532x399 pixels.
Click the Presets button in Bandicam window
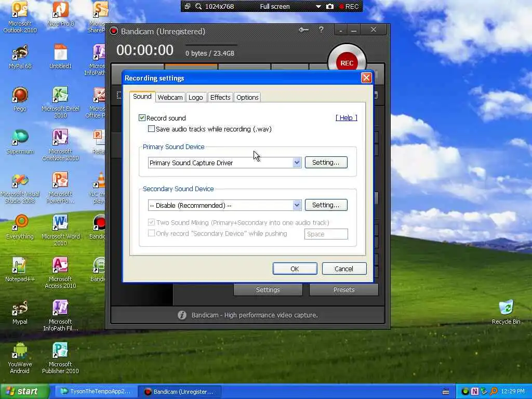[x=344, y=290]
